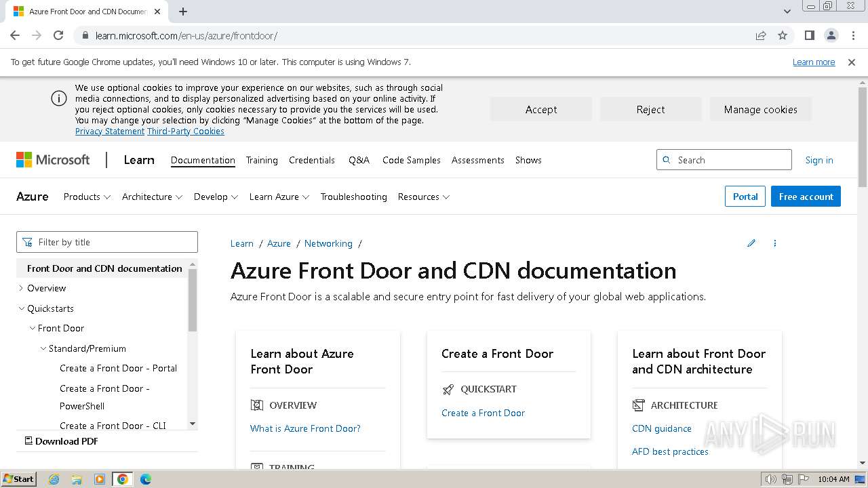Toggle Chrome side panel button
The image size is (868, 488).
point(809,35)
